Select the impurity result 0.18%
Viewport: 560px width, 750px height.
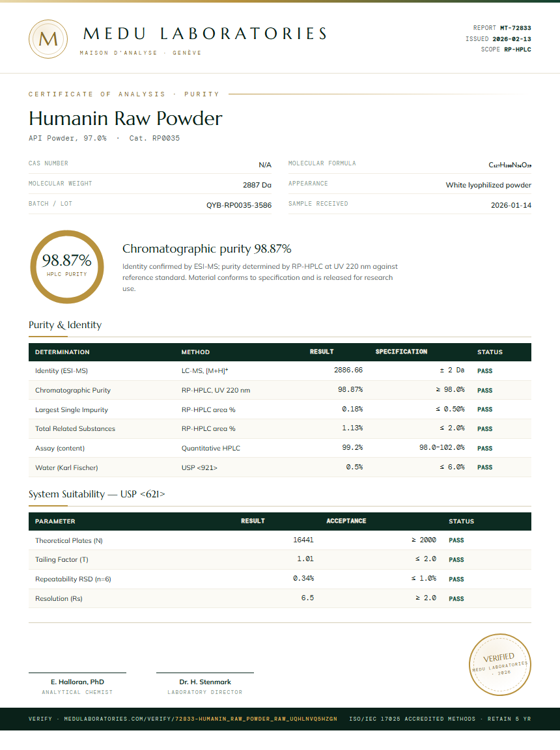(x=352, y=410)
